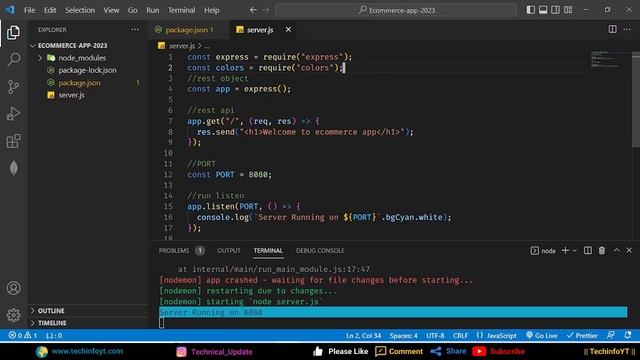Start Go Live server
This screenshot has height=360, width=640.
(542, 336)
